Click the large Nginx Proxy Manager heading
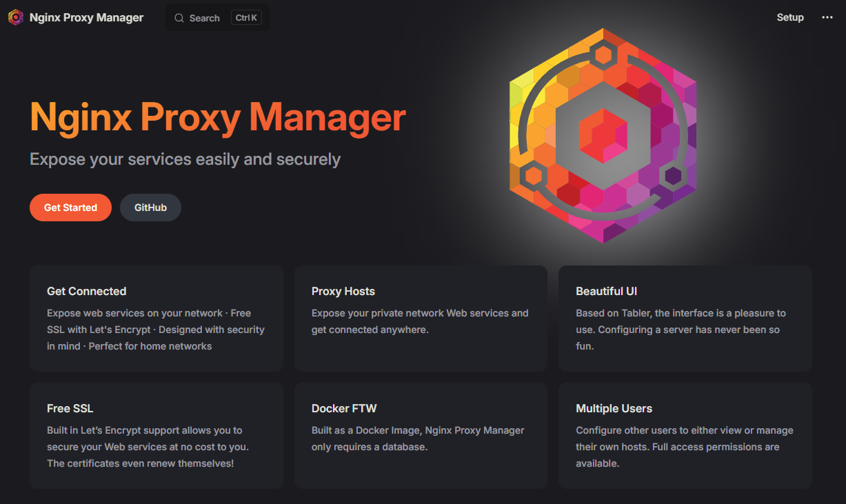This screenshot has height=504, width=846. (x=218, y=117)
